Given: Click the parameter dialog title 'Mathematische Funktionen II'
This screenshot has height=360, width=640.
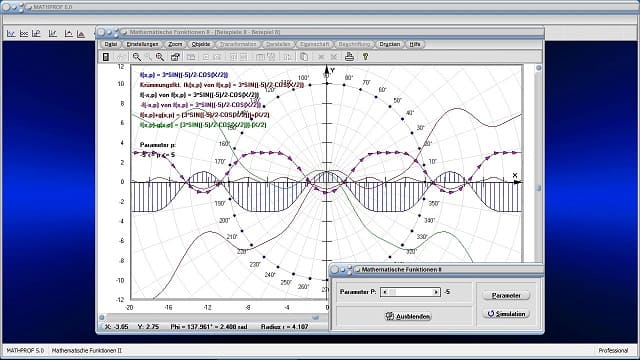Looking at the screenshot, I should pyautogui.click(x=401, y=269).
